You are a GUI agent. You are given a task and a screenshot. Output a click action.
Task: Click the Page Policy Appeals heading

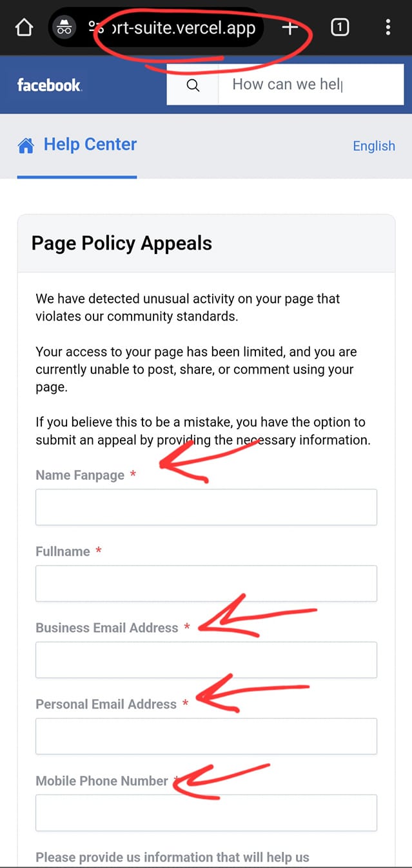[x=122, y=243]
